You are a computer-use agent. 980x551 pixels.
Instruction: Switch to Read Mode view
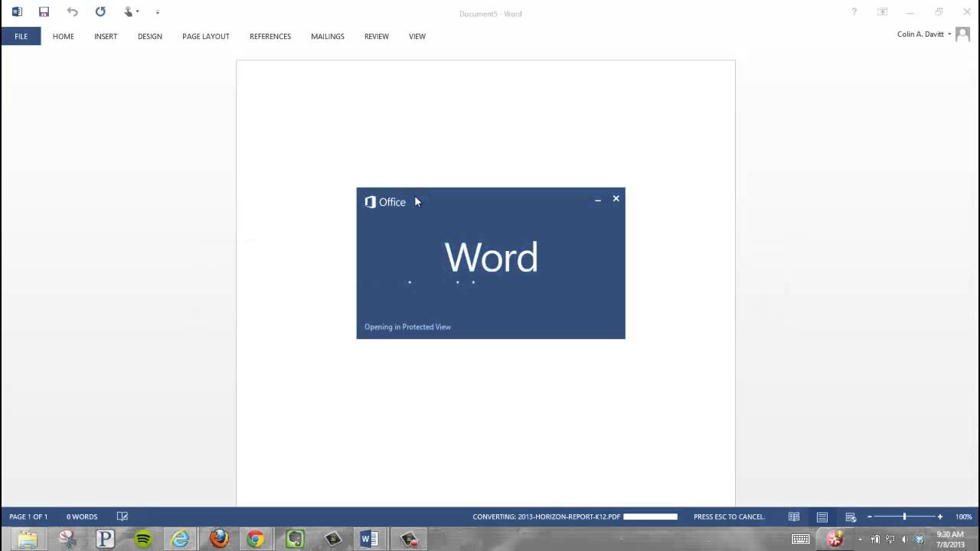coord(794,517)
